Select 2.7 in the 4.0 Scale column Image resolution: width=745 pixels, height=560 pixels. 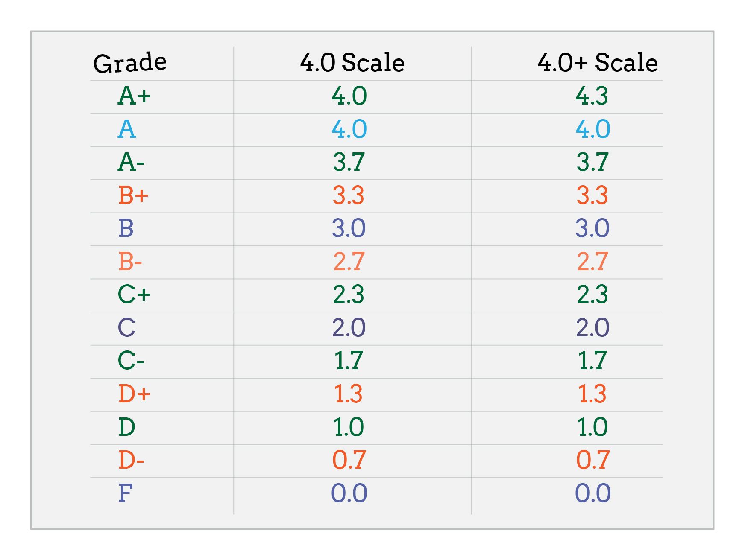pyautogui.click(x=349, y=262)
